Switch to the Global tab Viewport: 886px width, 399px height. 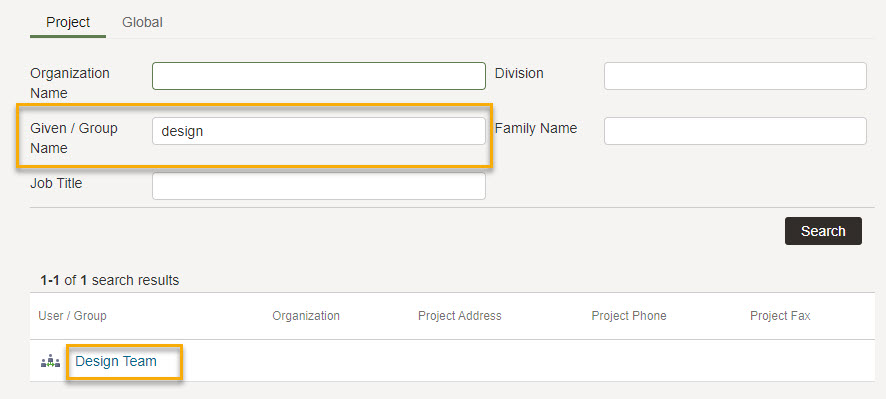[x=142, y=23]
